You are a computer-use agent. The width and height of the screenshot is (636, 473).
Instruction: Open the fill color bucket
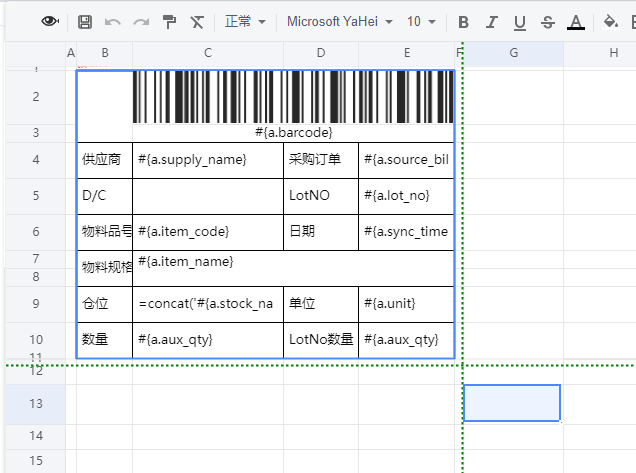click(610, 22)
